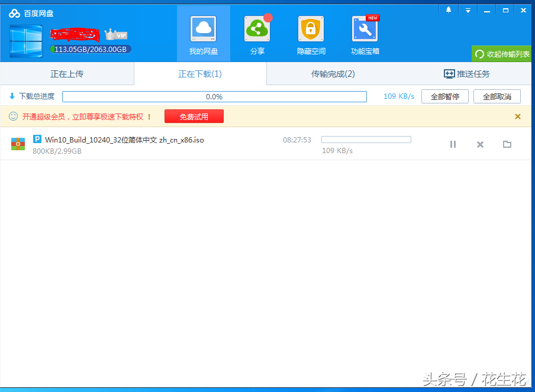Click the archive file icon of Win10 ISO

click(18, 144)
